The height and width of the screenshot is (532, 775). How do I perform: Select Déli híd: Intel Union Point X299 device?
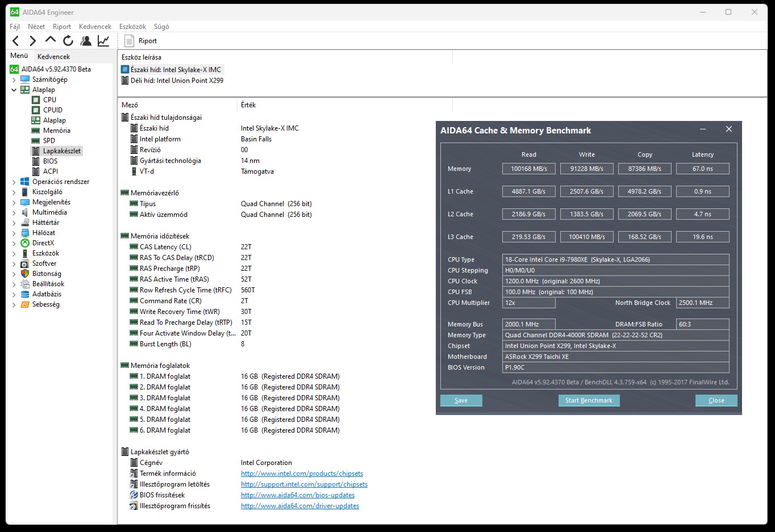(173, 81)
